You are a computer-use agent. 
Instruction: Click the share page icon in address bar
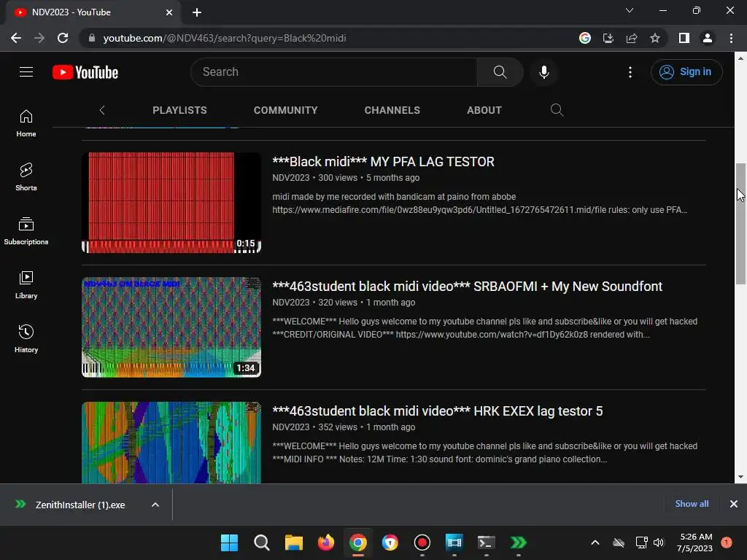pyautogui.click(x=632, y=38)
